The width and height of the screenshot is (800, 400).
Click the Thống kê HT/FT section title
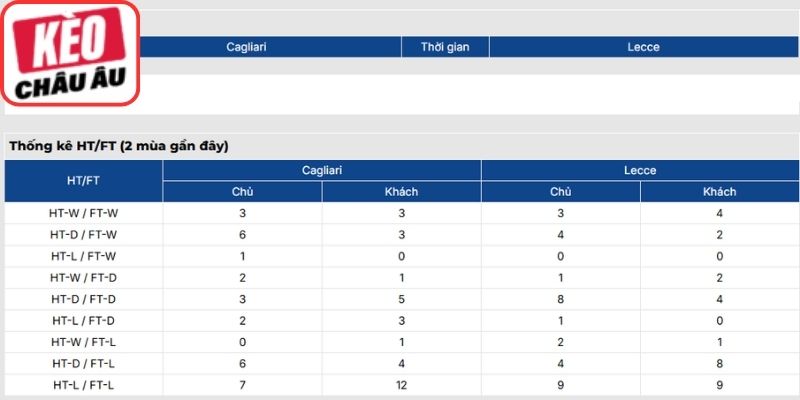[x=119, y=146]
